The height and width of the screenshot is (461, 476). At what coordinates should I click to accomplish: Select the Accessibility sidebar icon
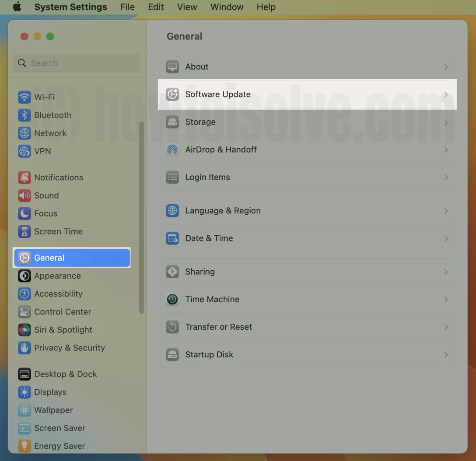click(24, 294)
